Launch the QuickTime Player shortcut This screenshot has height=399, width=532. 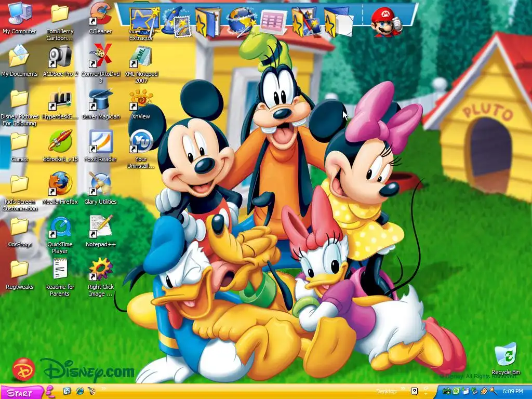tap(60, 235)
